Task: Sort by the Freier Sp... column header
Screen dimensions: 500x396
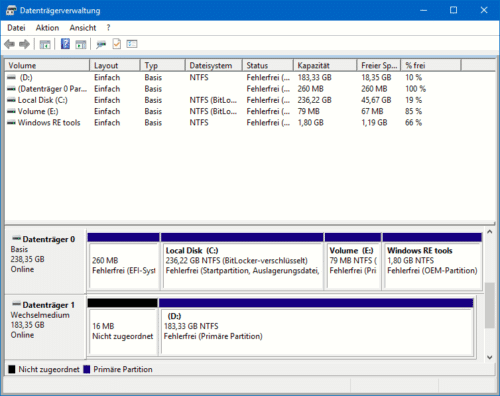Action: [x=379, y=65]
